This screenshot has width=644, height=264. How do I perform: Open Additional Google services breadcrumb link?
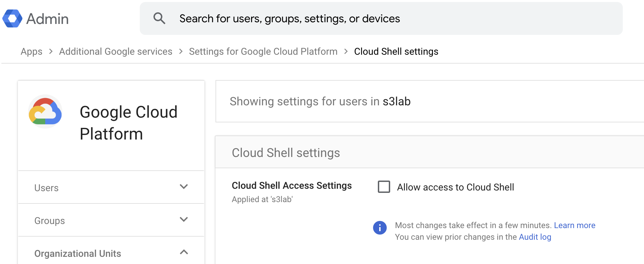pos(115,51)
